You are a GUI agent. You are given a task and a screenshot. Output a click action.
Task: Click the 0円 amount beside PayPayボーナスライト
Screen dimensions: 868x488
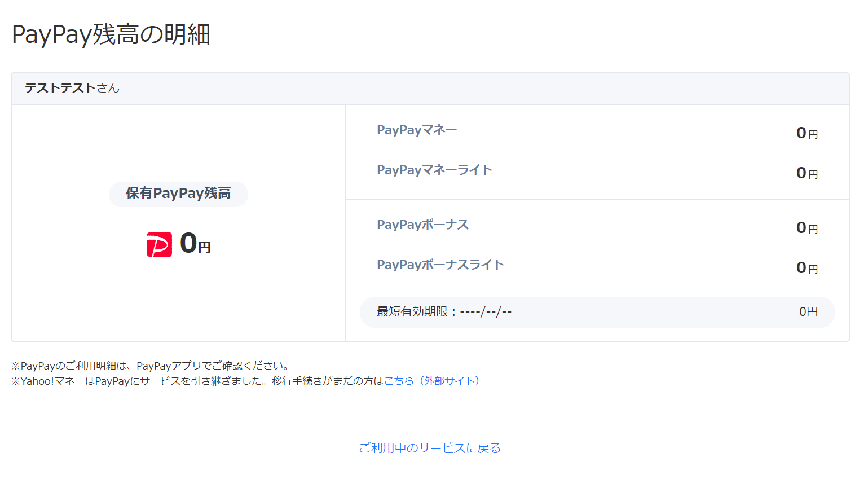807,268
